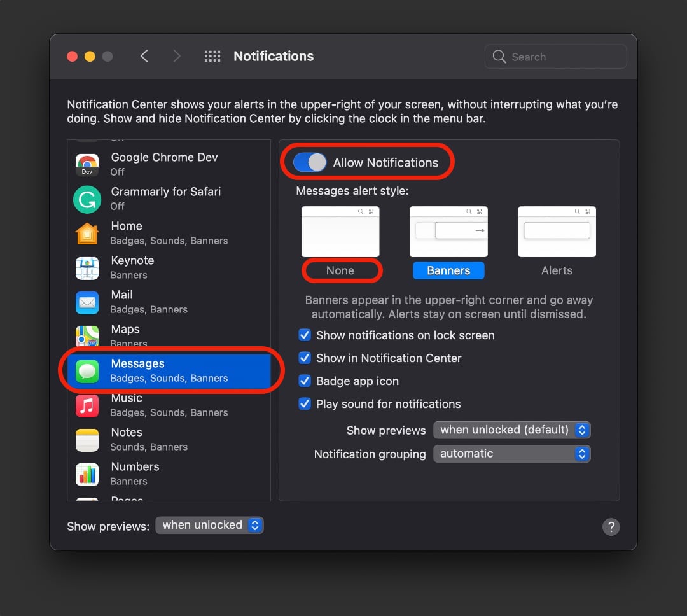Click the Grammarly for Safari icon
This screenshot has height=616, width=687.
pos(87,199)
